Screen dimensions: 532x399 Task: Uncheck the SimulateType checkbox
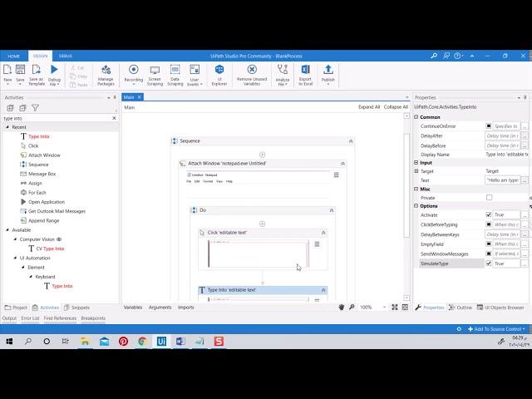coord(489,264)
